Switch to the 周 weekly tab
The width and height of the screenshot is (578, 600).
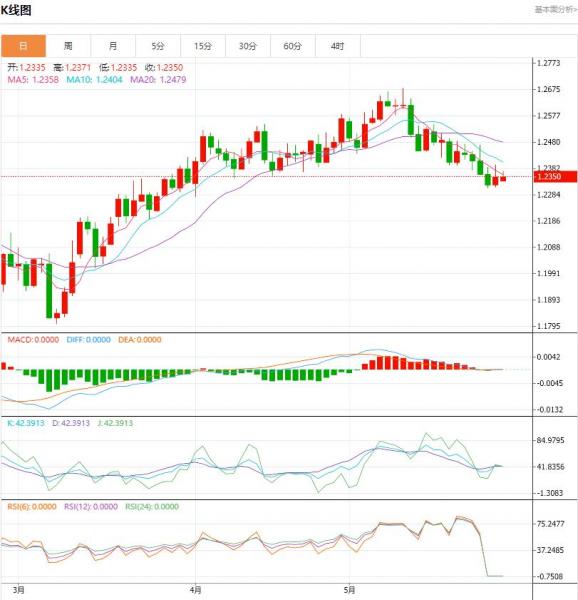(68, 46)
